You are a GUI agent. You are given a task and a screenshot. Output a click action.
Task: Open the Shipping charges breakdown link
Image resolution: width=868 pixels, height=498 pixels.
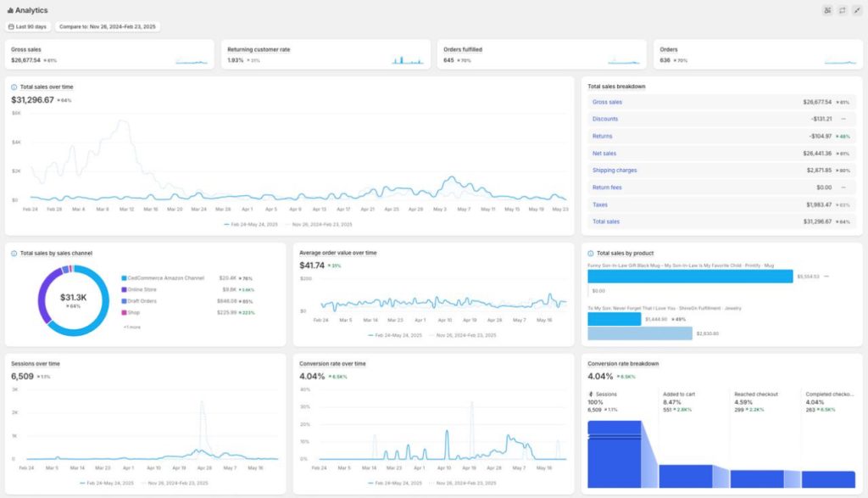(x=615, y=171)
